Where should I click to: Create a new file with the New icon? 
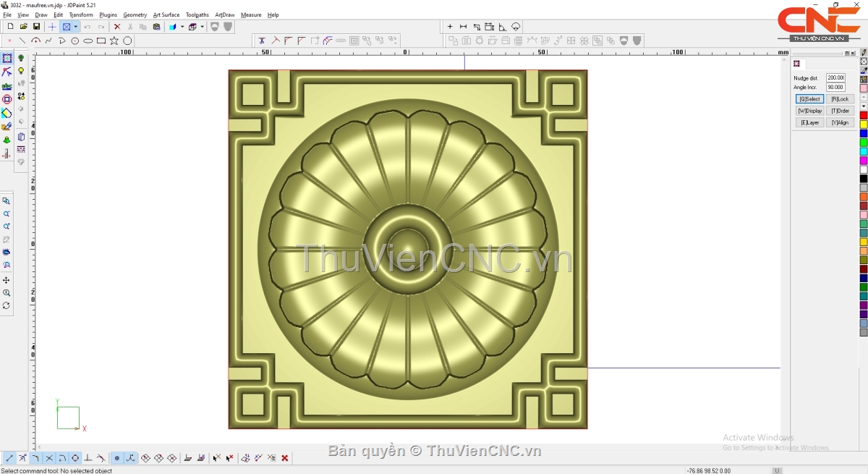[11, 27]
